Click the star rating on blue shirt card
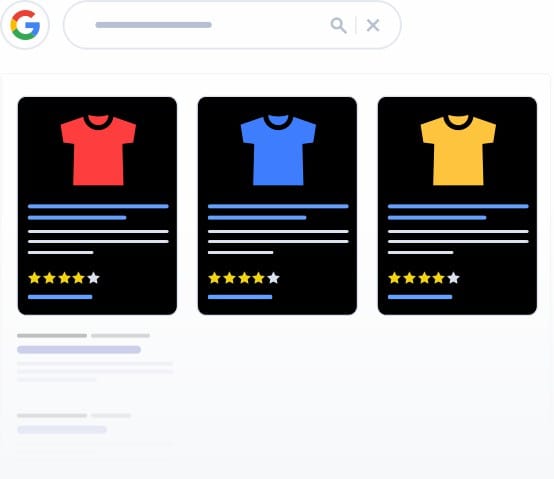The image size is (554, 479). click(x=244, y=278)
